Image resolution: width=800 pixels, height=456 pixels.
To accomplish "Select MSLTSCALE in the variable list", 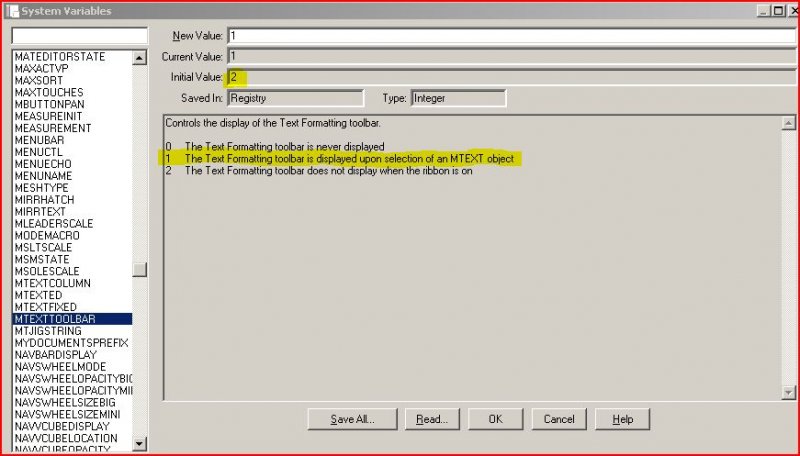I will [x=72, y=247].
